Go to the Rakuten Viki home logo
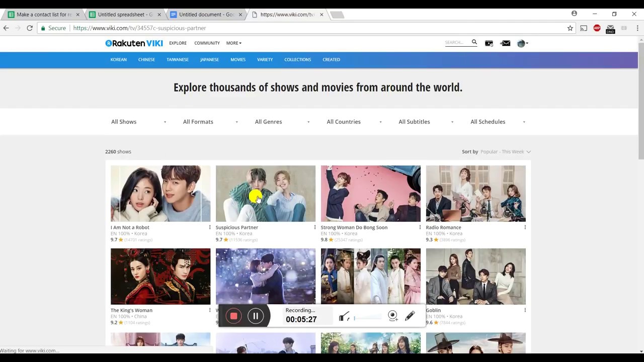 [134, 43]
